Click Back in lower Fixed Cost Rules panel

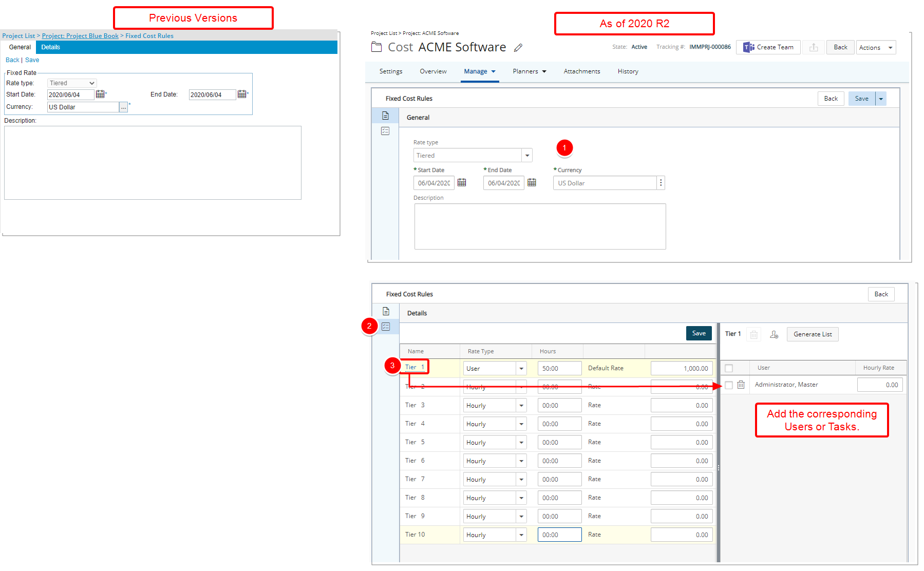pos(881,294)
